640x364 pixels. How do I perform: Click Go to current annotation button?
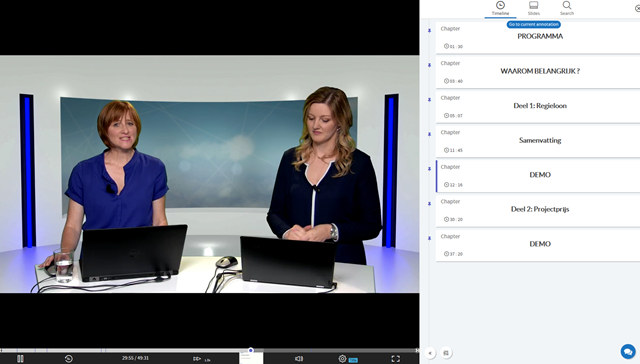(533, 24)
